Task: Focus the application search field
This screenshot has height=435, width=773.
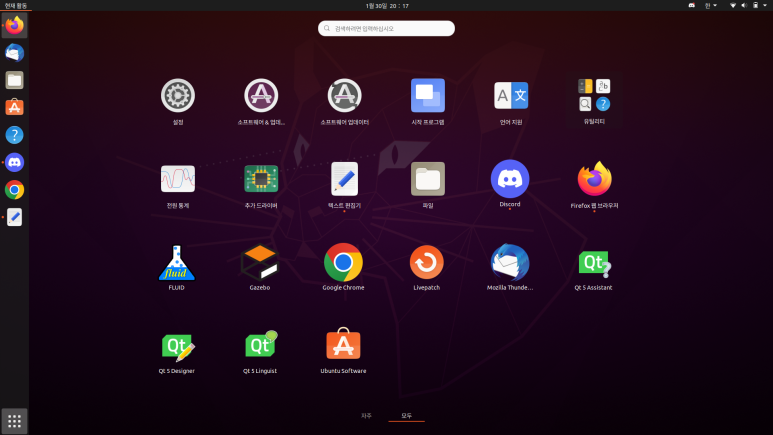Action: pos(386,29)
